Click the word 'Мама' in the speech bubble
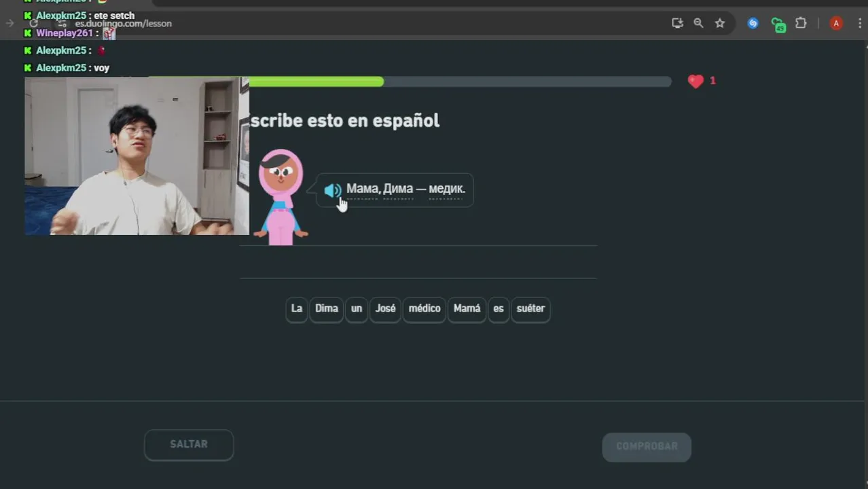The image size is (868, 489). tap(362, 189)
